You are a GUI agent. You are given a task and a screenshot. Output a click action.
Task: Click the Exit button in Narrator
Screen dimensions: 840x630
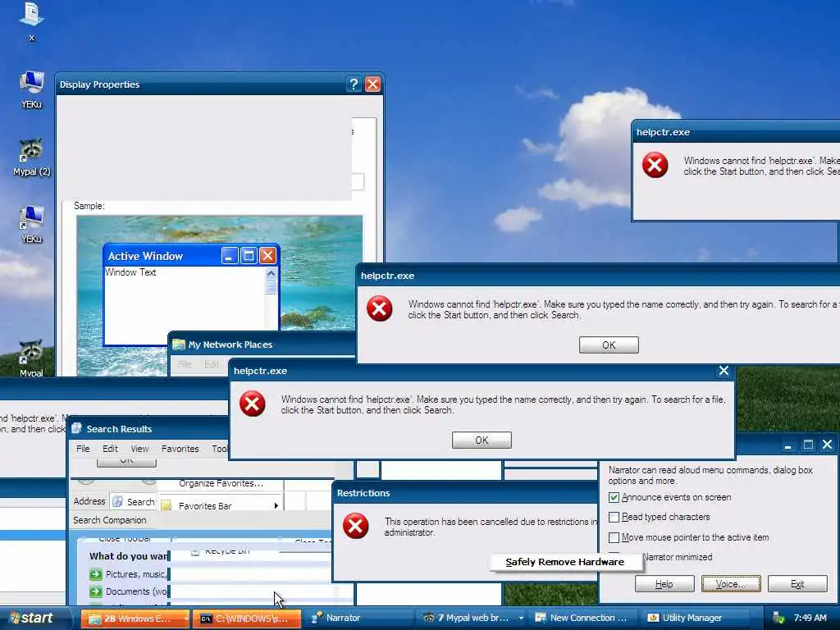[797, 584]
